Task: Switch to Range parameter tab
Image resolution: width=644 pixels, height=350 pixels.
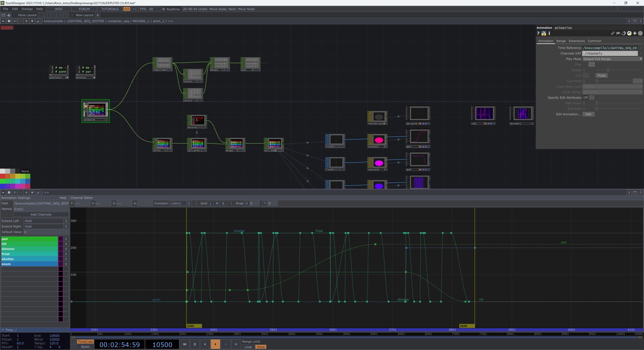Action: 561,41
